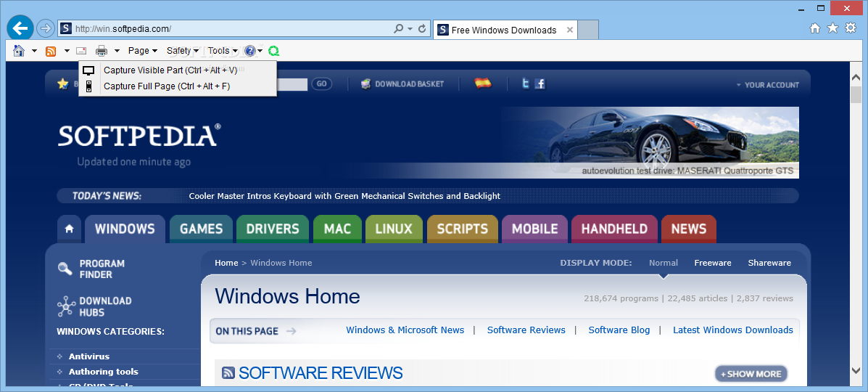Open address bar autocomplete dropdown arrow

pos(410,28)
